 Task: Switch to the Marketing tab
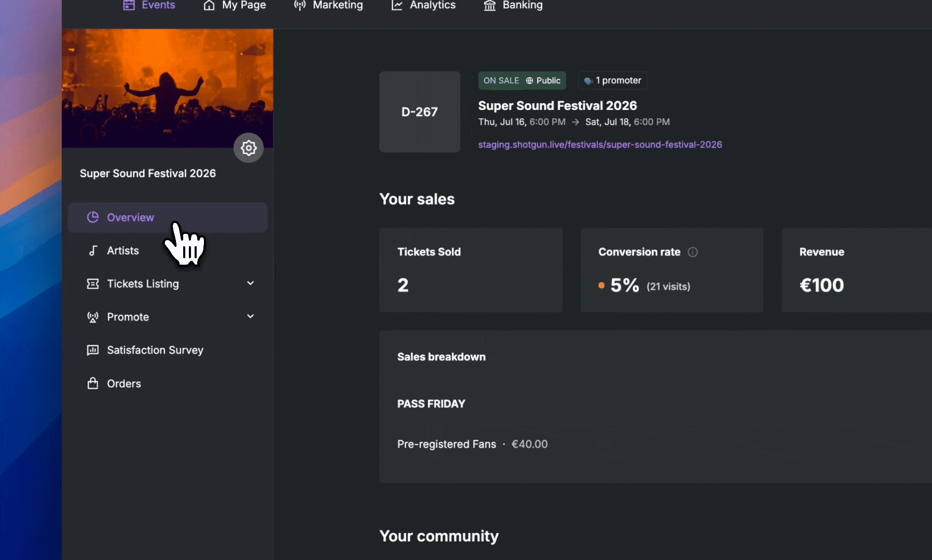click(x=328, y=5)
